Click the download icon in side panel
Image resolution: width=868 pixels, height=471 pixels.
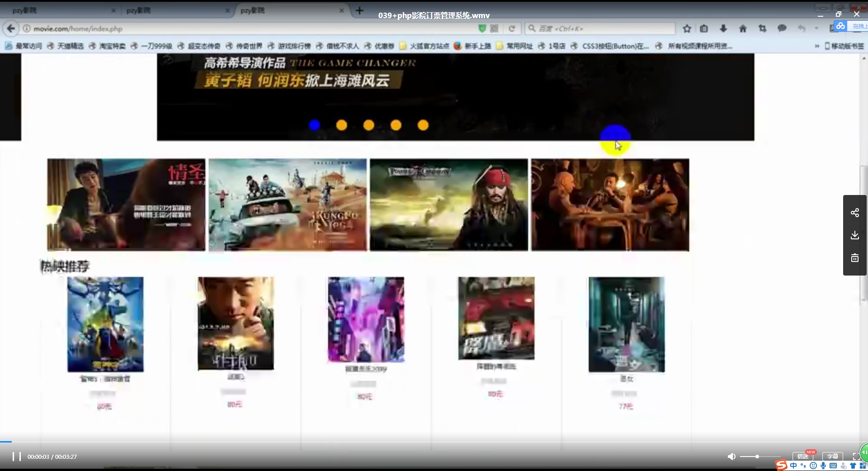(854, 235)
